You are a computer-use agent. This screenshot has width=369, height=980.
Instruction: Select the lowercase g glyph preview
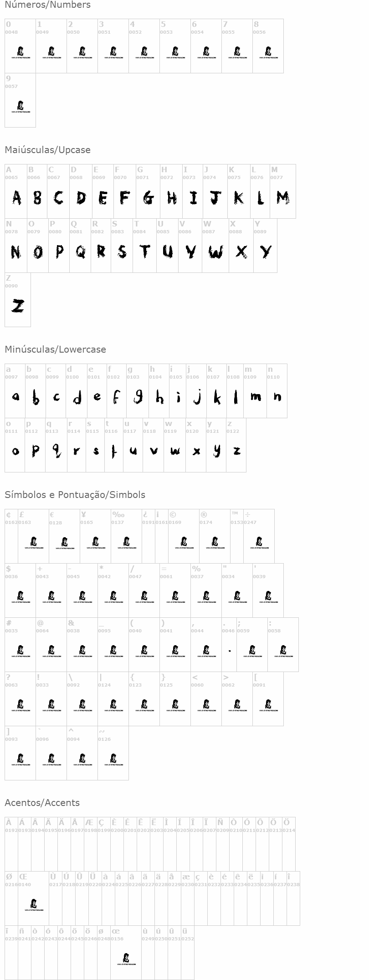(x=138, y=397)
